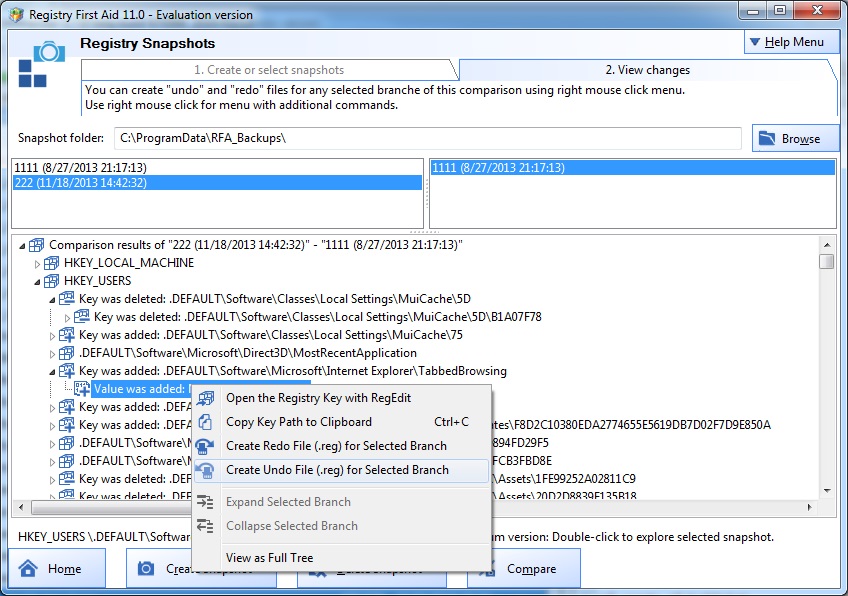848x596 pixels.
Task: Click the key icon on the row ending 894FD29F5
Action: [x=67, y=443]
